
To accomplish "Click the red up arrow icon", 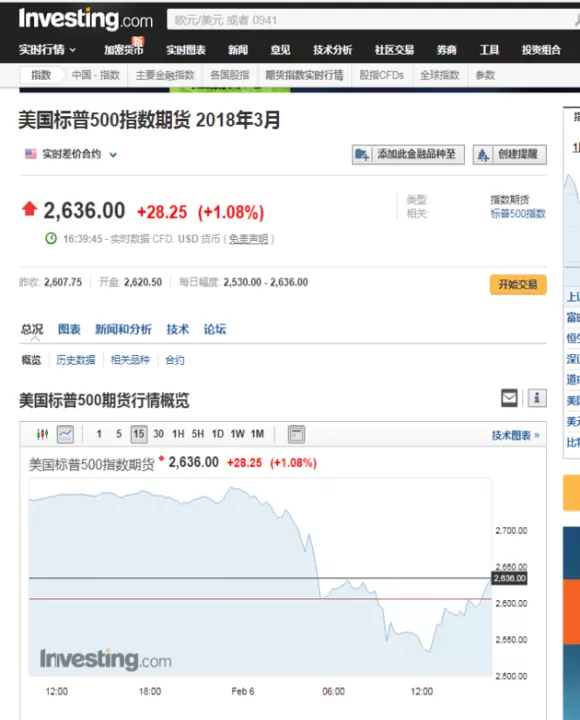I will (30, 209).
